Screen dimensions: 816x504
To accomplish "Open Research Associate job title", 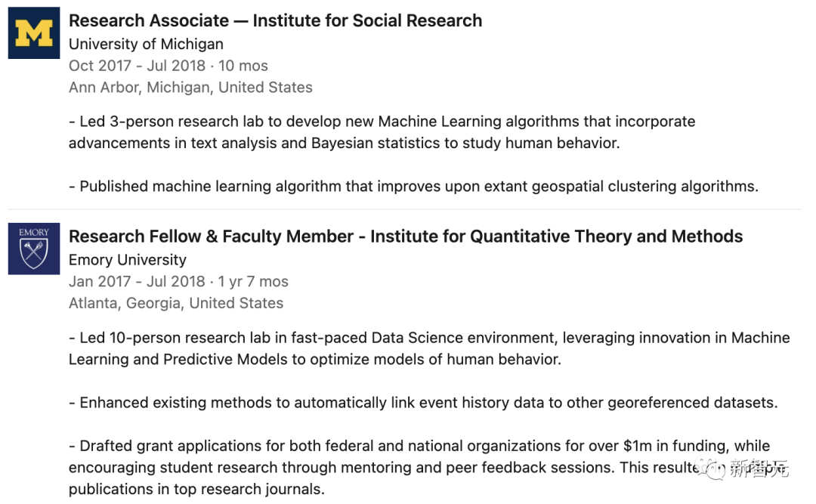I will [275, 21].
